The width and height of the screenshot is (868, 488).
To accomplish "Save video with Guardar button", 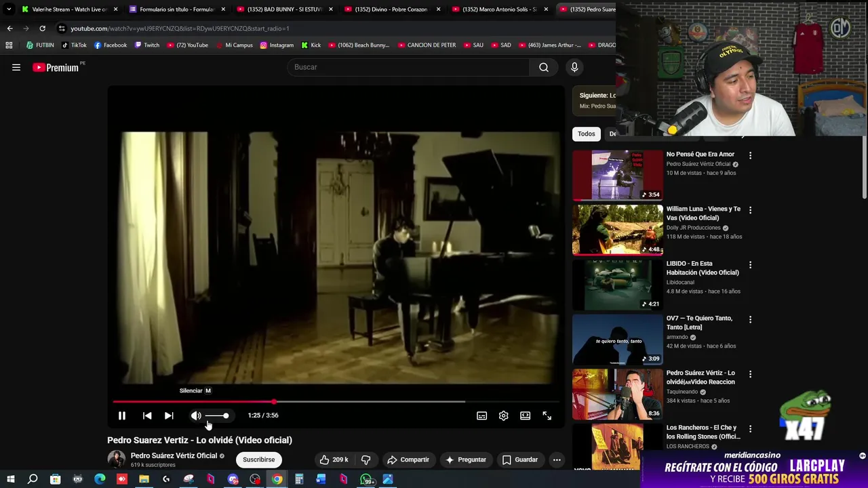I will coord(519,460).
